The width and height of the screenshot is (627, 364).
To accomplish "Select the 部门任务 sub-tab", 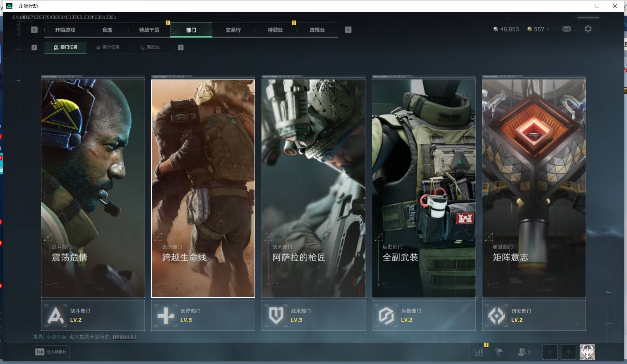I will click(x=66, y=47).
